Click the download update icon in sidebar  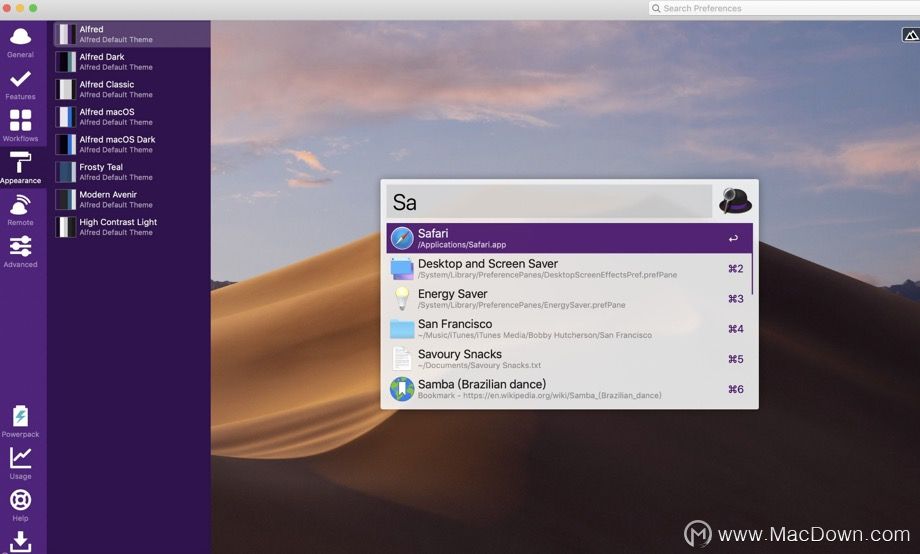tap(21, 541)
